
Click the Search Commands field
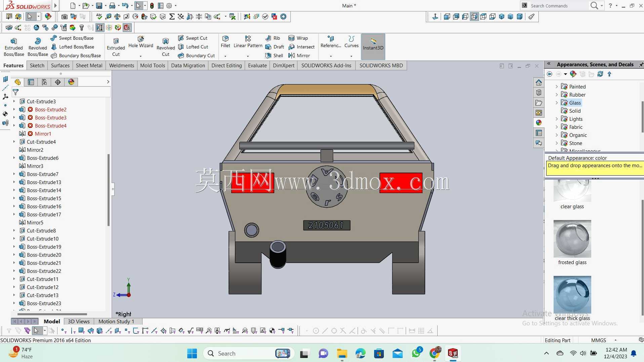click(x=559, y=6)
